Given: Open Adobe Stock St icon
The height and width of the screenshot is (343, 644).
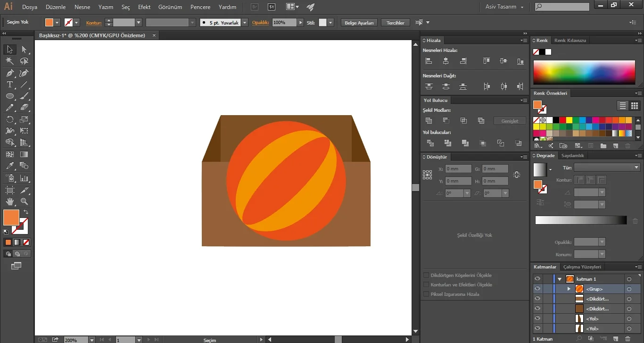Looking at the screenshot, I should [x=272, y=7].
